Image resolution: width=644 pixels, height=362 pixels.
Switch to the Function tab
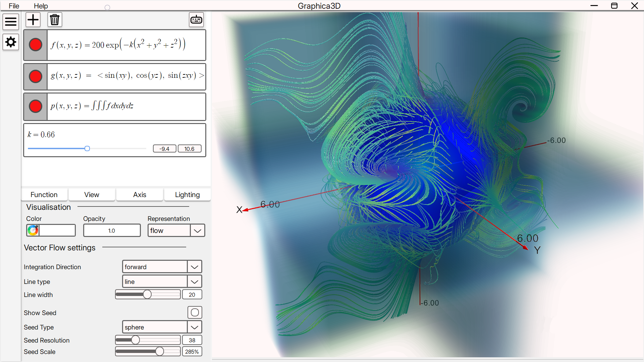[44, 195]
